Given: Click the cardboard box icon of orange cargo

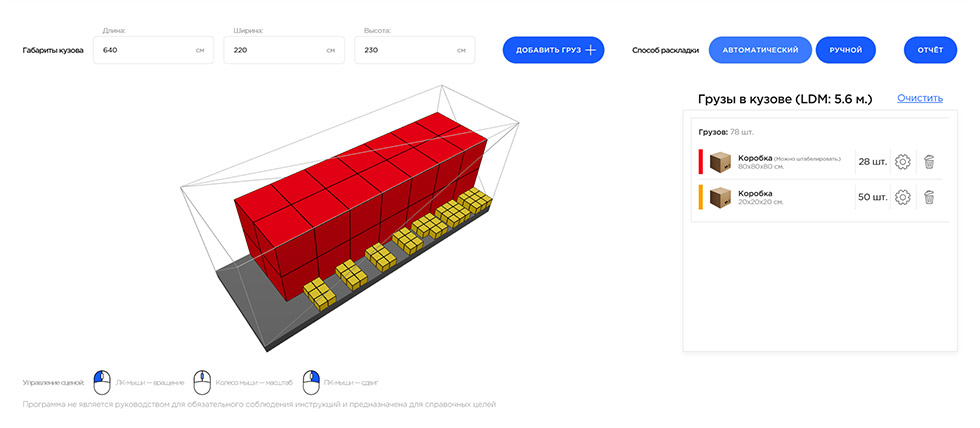Looking at the screenshot, I should (x=720, y=198).
